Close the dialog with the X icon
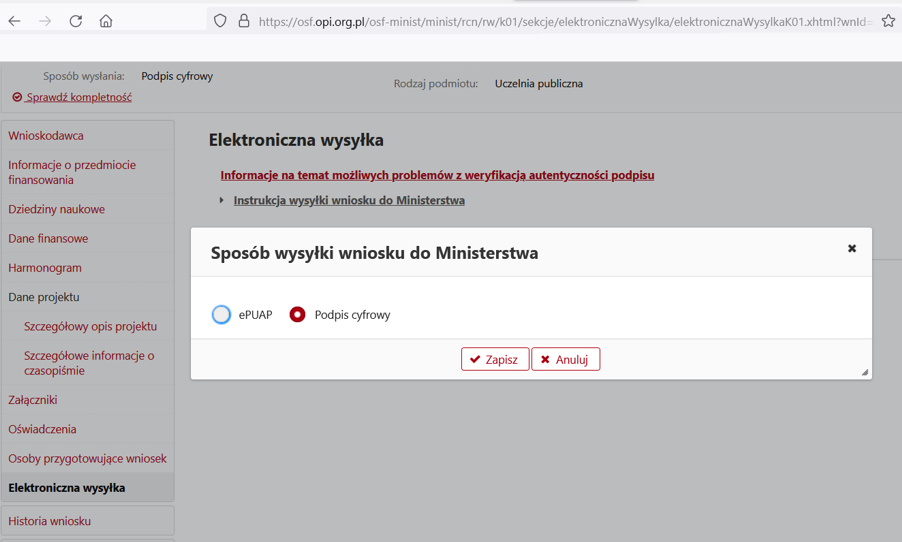The width and height of the screenshot is (902, 542). 852,249
